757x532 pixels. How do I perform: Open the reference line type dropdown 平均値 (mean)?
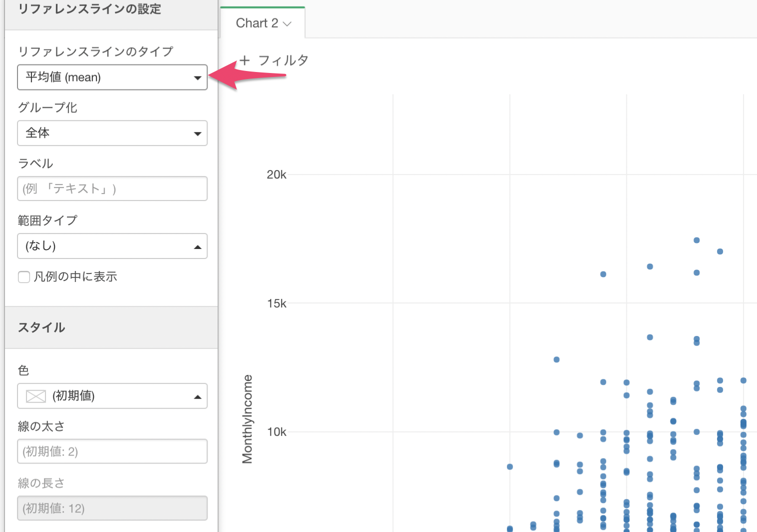click(x=112, y=77)
